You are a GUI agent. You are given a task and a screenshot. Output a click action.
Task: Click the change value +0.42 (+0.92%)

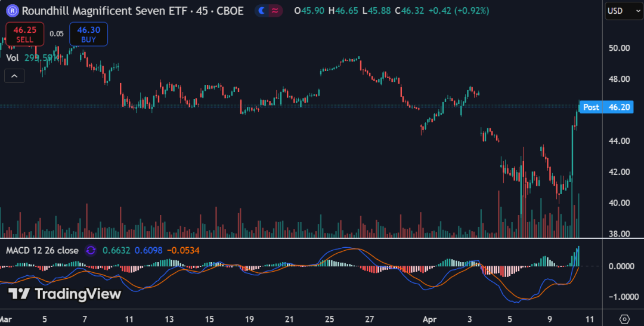pyautogui.click(x=459, y=11)
